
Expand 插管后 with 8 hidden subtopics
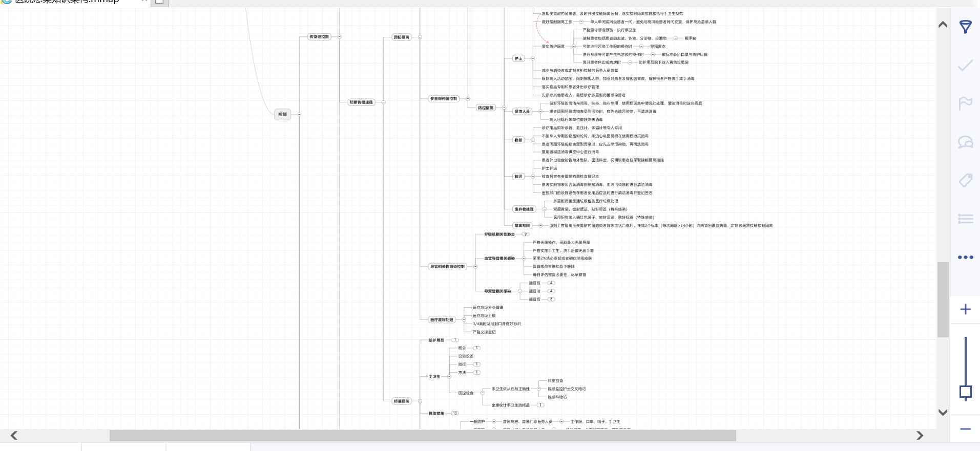(551, 299)
